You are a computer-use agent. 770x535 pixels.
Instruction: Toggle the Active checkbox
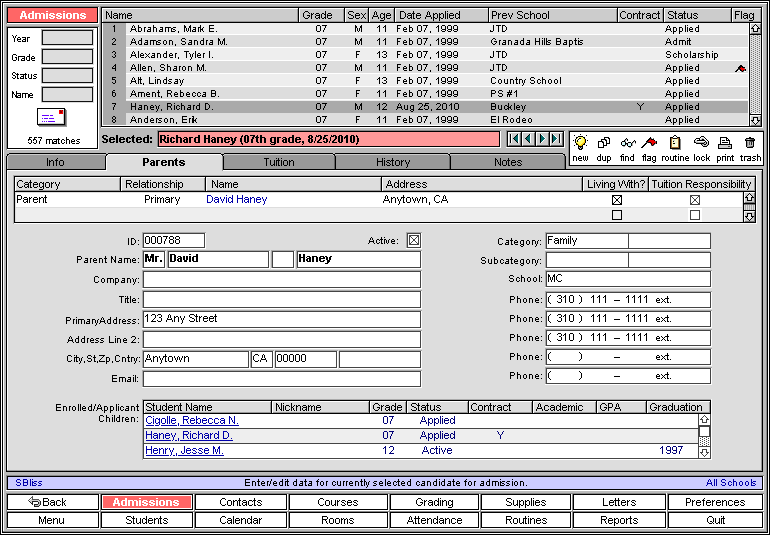point(414,241)
